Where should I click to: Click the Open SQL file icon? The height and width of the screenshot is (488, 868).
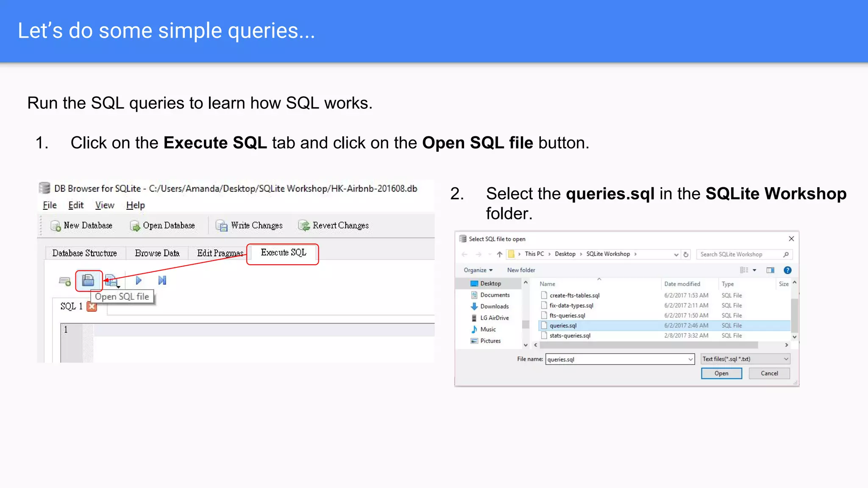click(88, 280)
